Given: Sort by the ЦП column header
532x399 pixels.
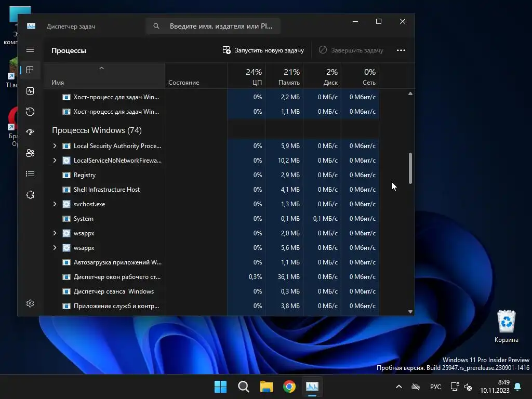Looking at the screenshot, I should click(x=246, y=76).
